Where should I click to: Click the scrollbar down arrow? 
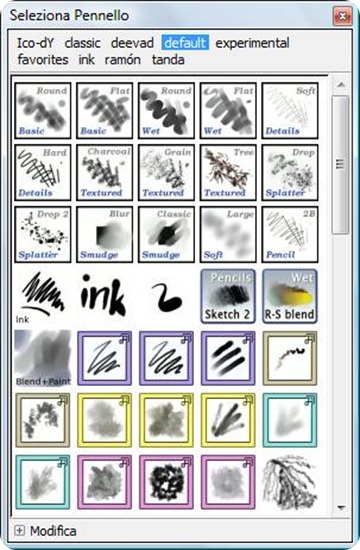pos(340,508)
